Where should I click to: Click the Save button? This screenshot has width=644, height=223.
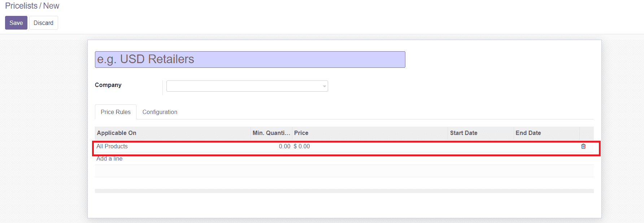tap(16, 23)
